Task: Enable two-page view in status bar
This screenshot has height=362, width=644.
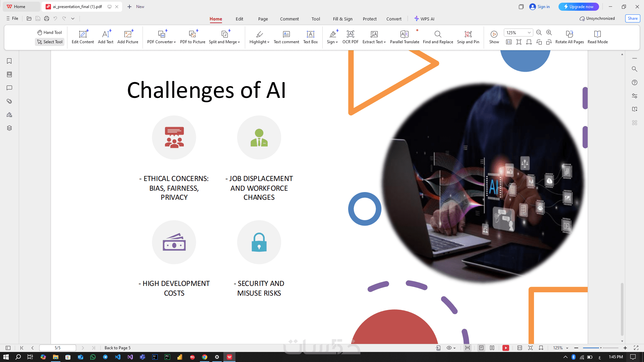Action: pyautogui.click(x=492, y=348)
